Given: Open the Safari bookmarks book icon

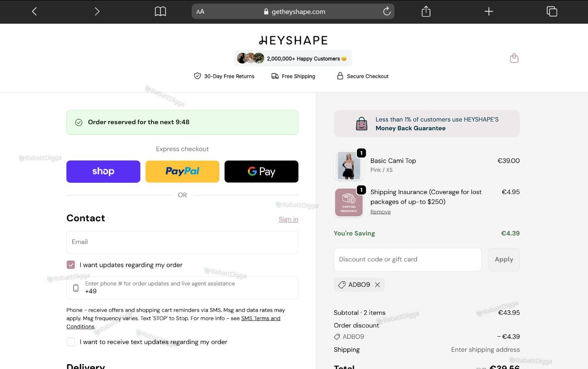Looking at the screenshot, I should [160, 11].
